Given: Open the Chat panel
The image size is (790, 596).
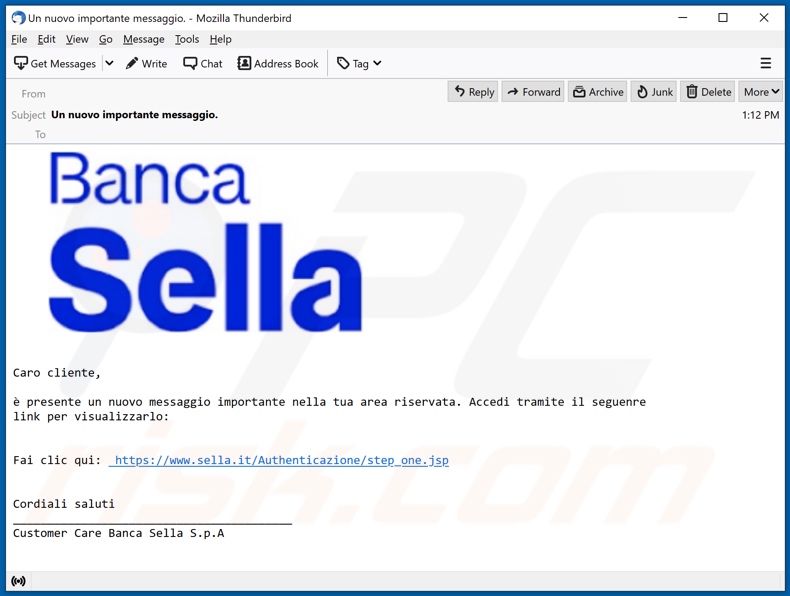Looking at the screenshot, I should coord(203,63).
